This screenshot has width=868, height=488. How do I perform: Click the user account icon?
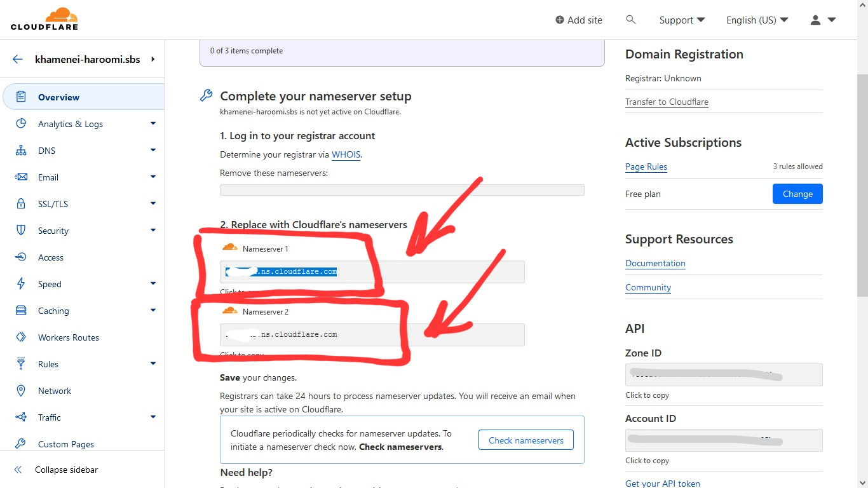click(816, 20)
